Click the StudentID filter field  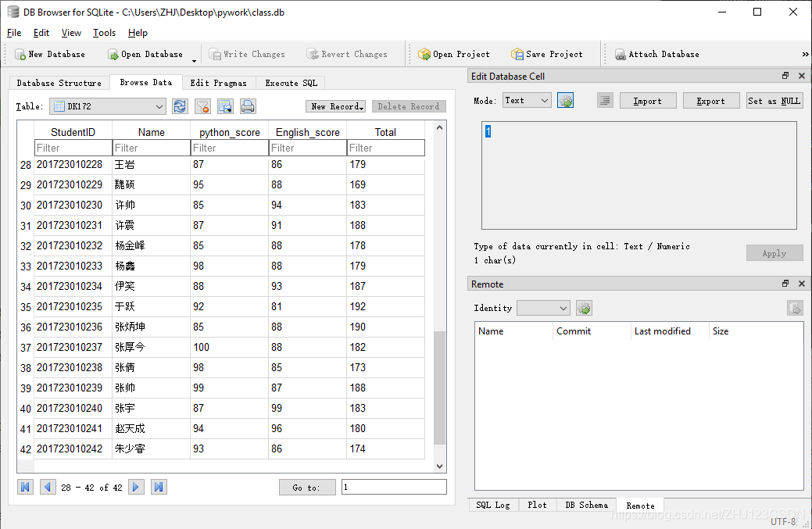pos(73,148)
